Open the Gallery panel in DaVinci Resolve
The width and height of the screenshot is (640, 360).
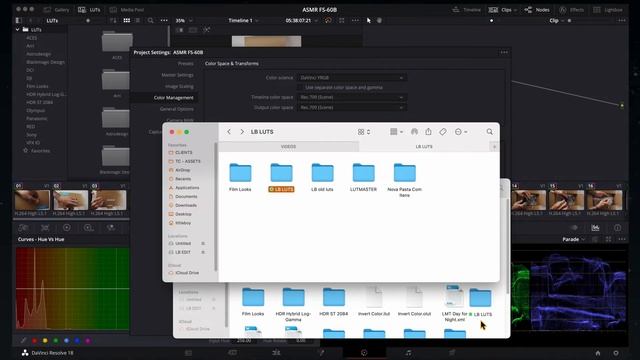point(56,9)
